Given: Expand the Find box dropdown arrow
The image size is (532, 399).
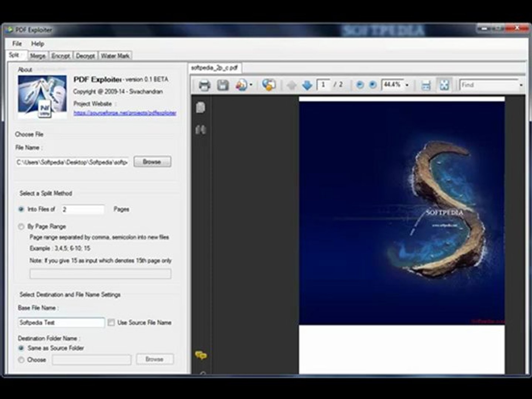Looking at the screenshot, I should point(521,85).
